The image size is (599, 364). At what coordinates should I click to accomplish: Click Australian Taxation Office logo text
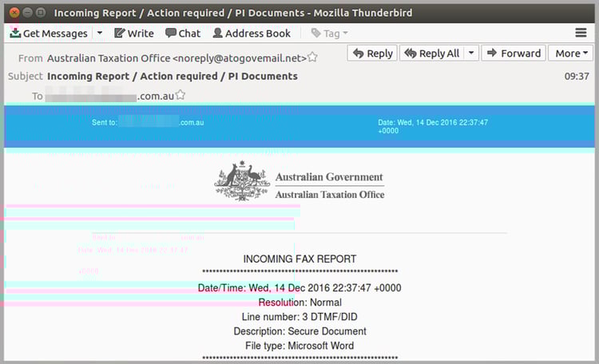[330, 195]
